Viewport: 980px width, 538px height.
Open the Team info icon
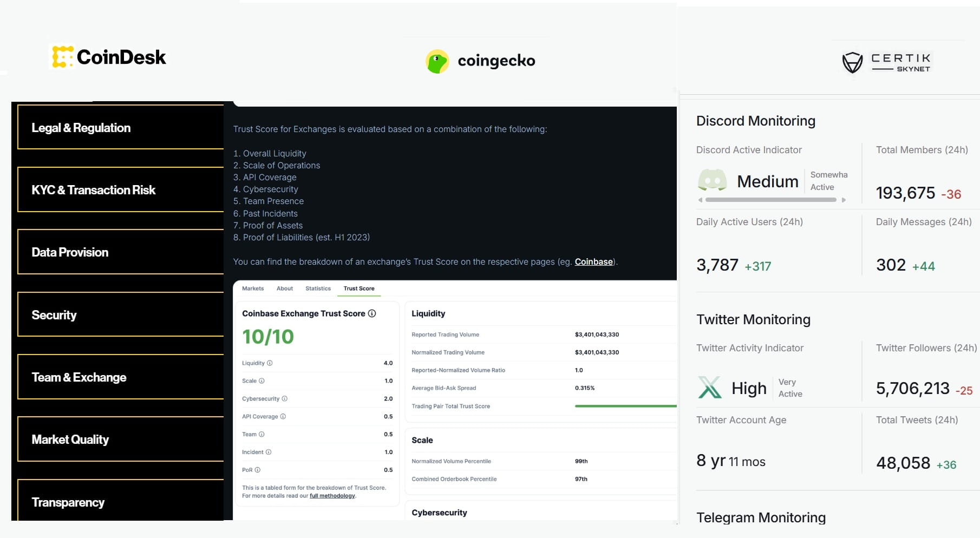pyautogui.click(x=262, y=435)
